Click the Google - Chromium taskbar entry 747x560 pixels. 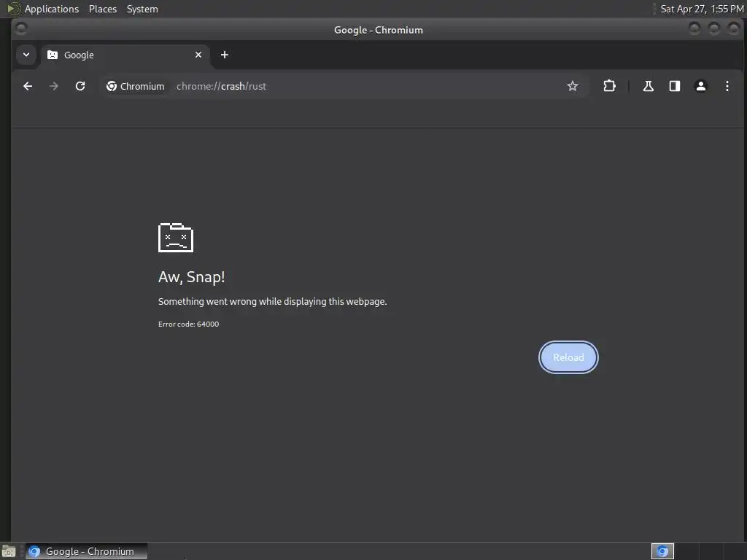point(87,551)
